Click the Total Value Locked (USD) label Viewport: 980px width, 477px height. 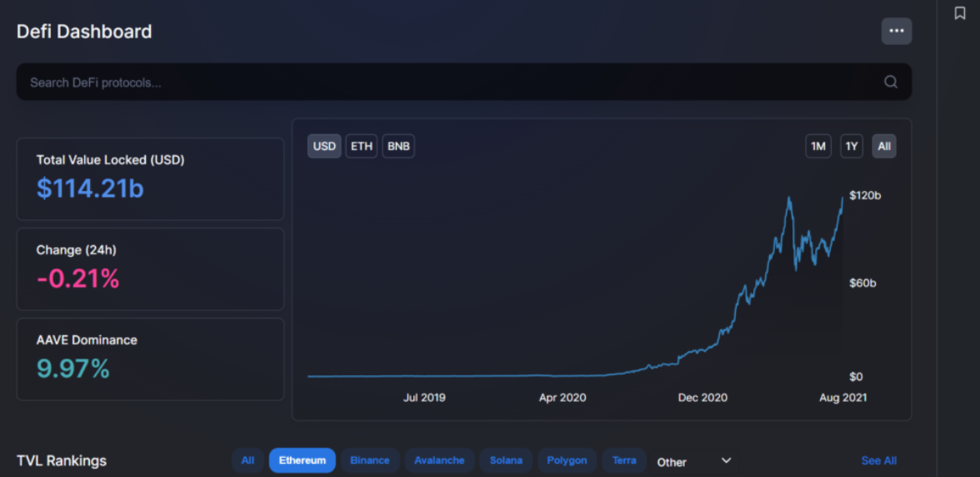[111, 160]
